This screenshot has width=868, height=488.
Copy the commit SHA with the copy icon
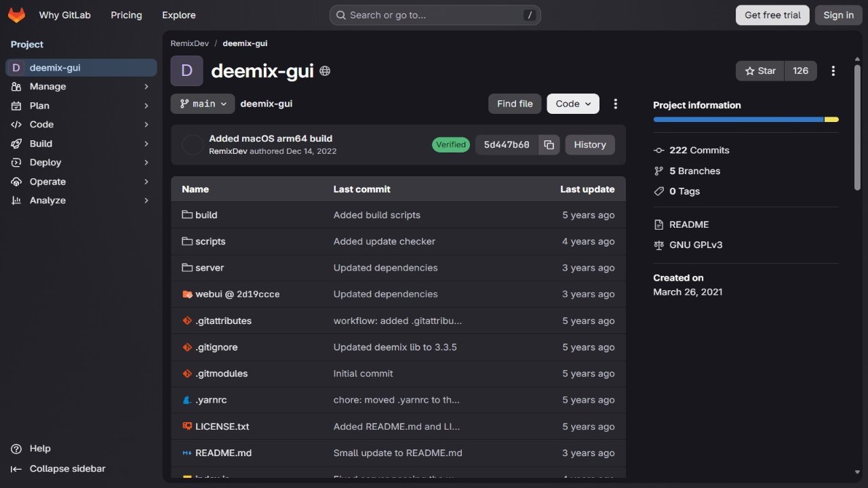[549, 144]
